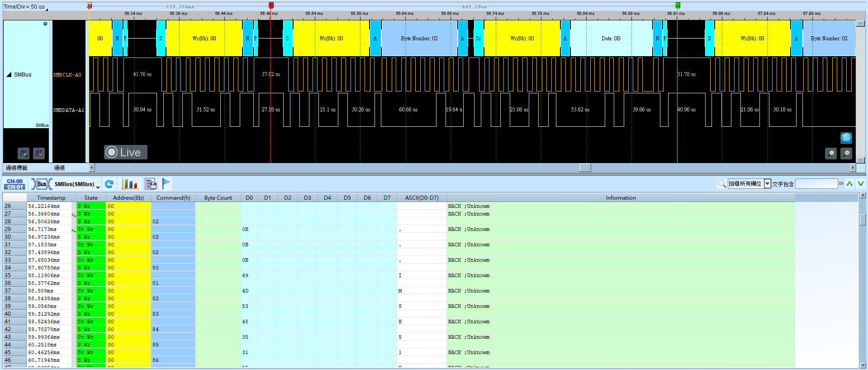Click the search text input box
This screenshot has height=370, width=868.
pos(816,183)
